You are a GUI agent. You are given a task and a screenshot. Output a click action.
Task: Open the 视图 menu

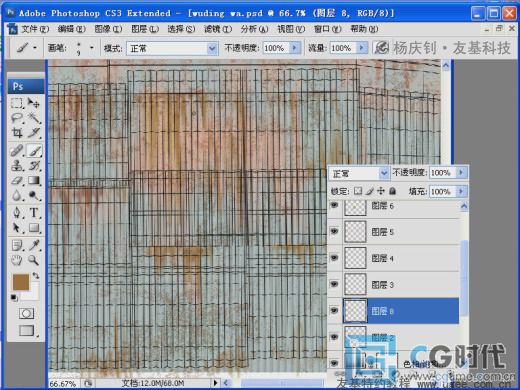(x=291, y=29)
